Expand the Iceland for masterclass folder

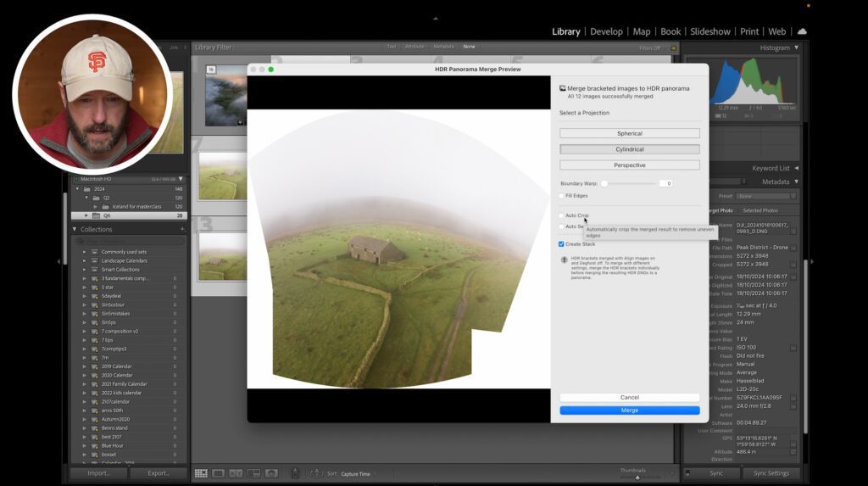click(94, 206)
